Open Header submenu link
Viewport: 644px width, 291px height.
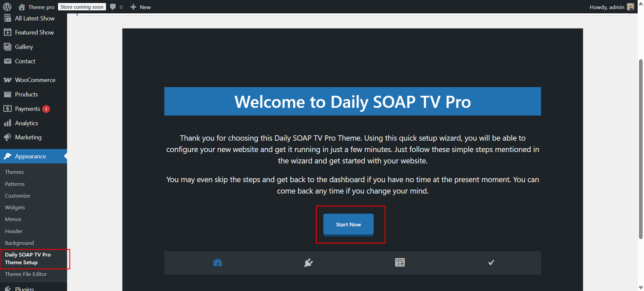pos(14,231)
